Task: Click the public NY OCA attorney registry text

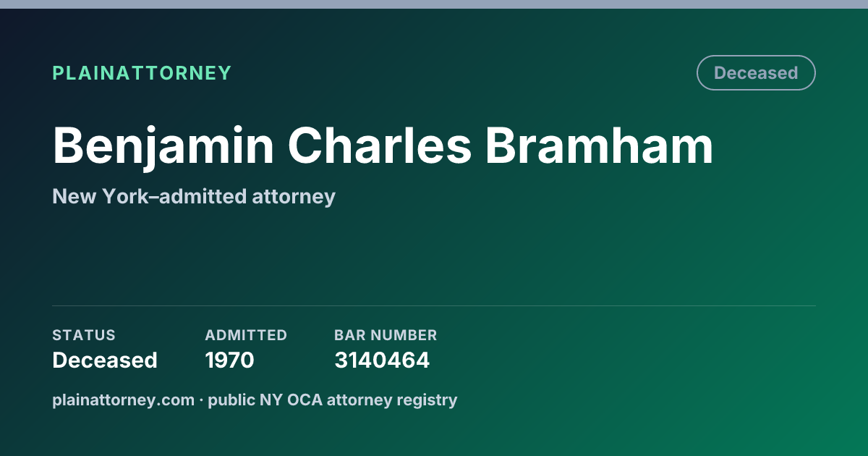Action: tap(333, 400)
